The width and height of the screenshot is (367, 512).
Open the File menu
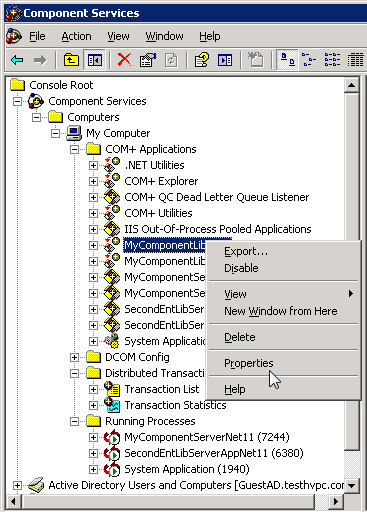click(37, 36)
